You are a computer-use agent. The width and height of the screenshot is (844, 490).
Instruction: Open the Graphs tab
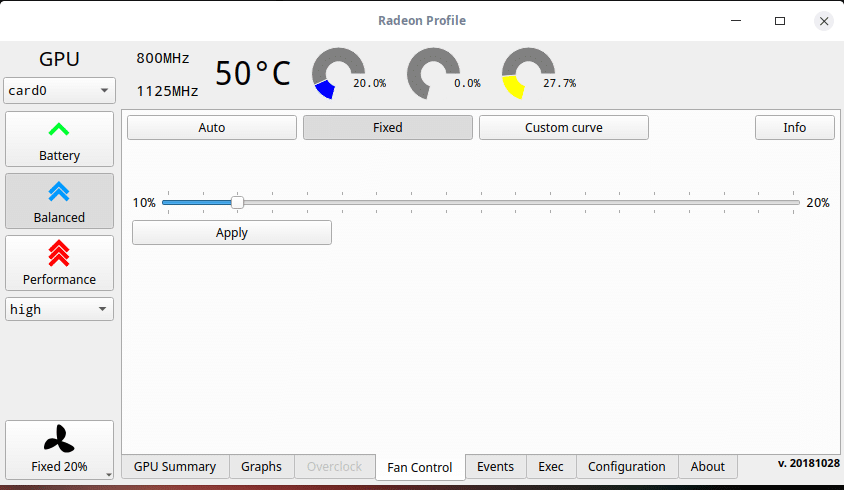point(261,466)
